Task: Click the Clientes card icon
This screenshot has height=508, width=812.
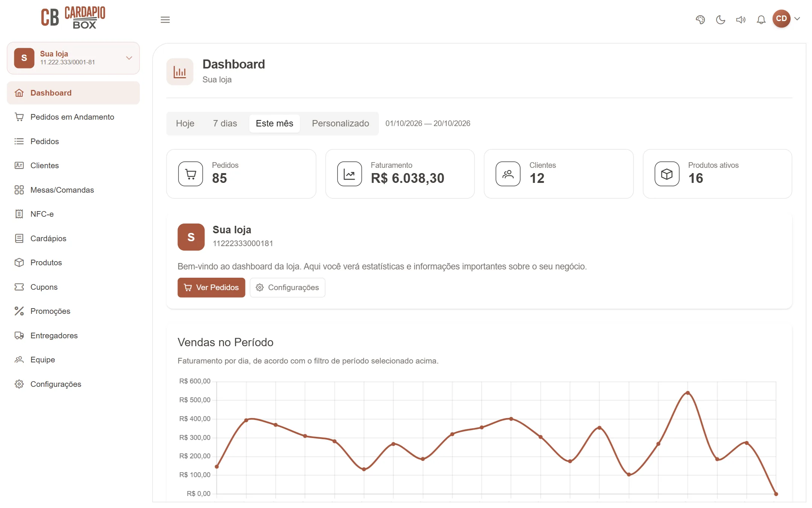Action: click(508, 174)
